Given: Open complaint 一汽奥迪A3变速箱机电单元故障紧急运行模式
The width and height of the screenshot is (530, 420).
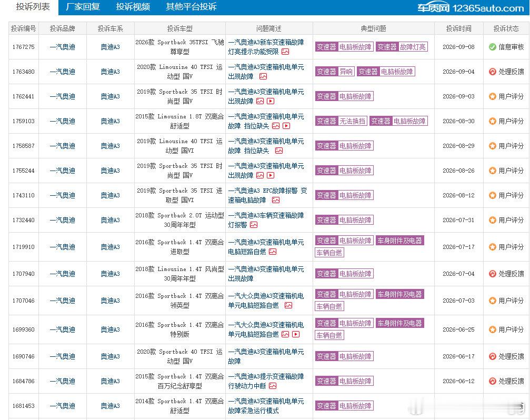Looking at the screenshot, I should (x=266, y=406).
